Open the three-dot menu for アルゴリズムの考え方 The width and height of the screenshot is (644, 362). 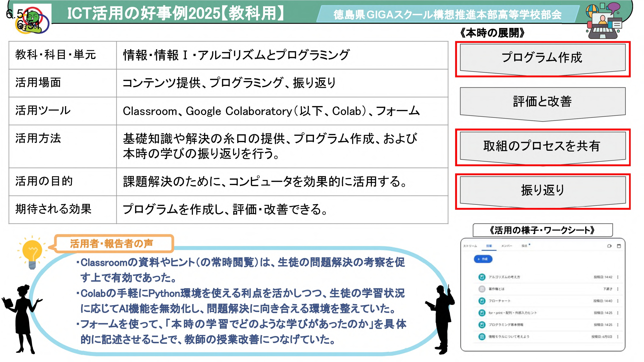tap(618, 277)
